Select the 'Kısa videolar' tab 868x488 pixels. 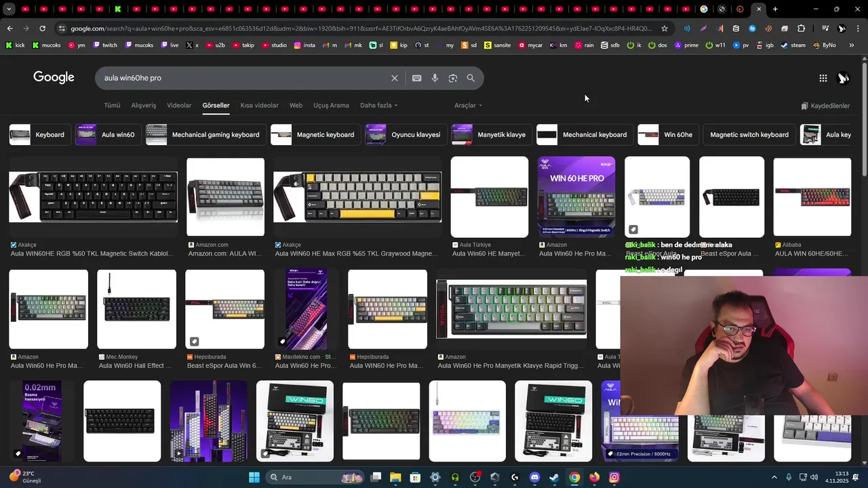pyautogui.click(x=259, y=106)
